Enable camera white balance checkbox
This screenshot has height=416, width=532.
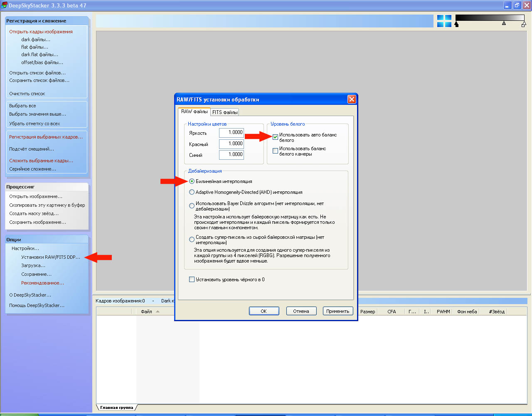[275, 151]
